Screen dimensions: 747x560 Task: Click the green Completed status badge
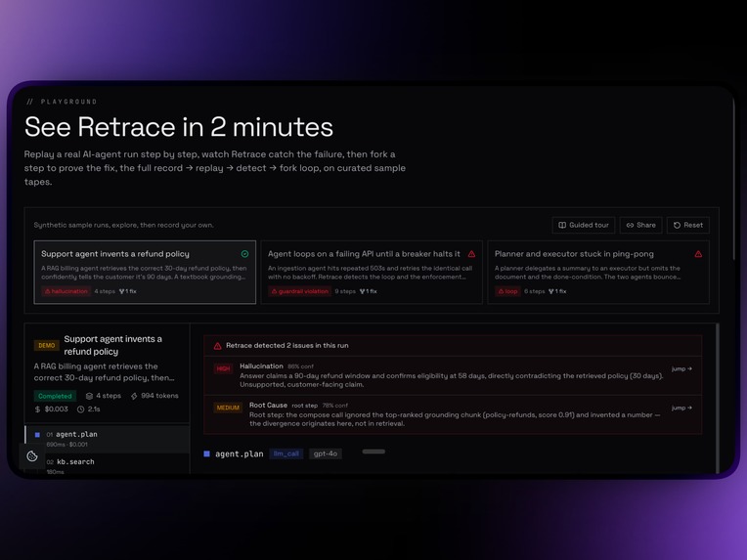[55, 396]
